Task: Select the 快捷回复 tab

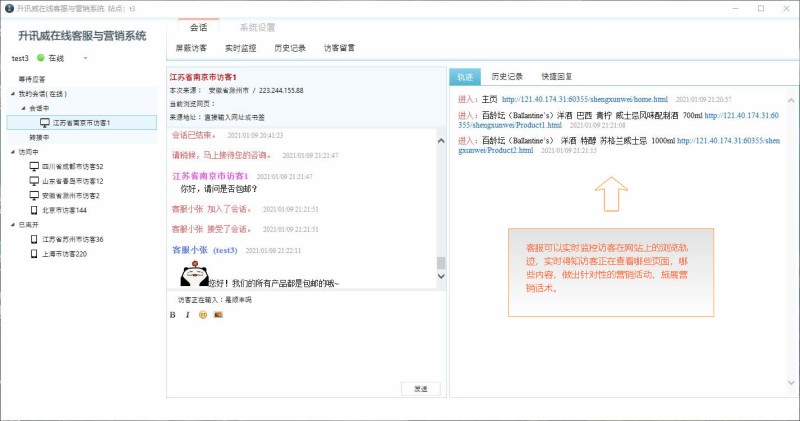Action: click(557, 77)
